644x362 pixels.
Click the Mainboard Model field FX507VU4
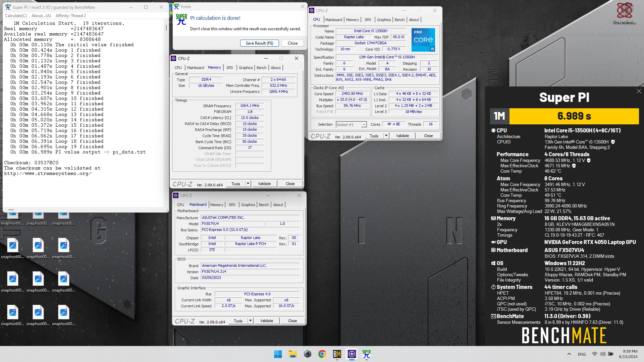click(232, 224)
